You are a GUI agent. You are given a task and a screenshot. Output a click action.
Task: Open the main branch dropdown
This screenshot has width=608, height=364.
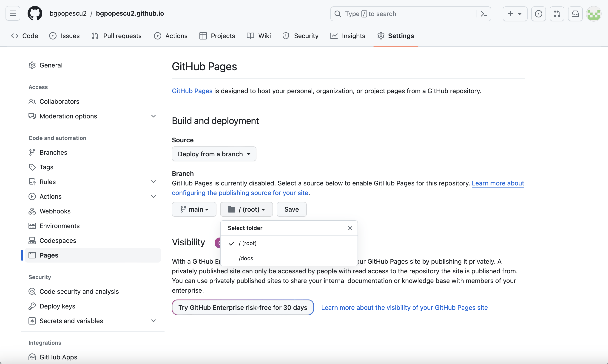tap(194, 209)
